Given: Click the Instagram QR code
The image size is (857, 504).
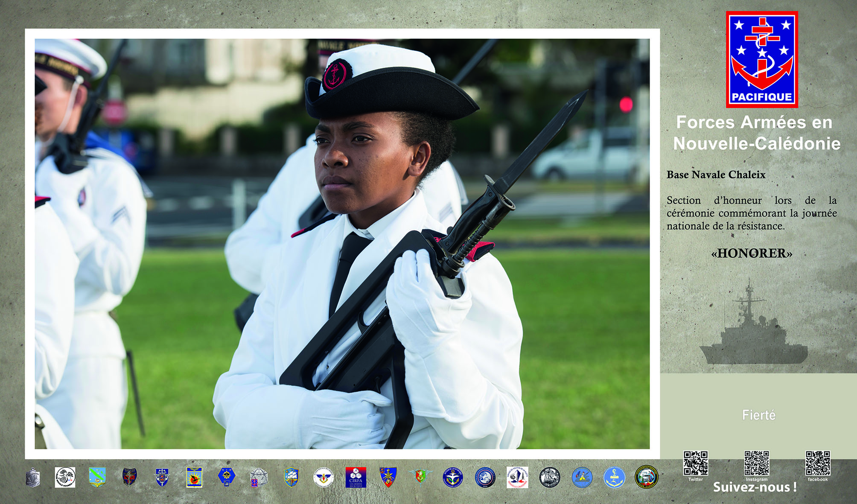Looking at the screenshot, I should (x=756, y=463).
